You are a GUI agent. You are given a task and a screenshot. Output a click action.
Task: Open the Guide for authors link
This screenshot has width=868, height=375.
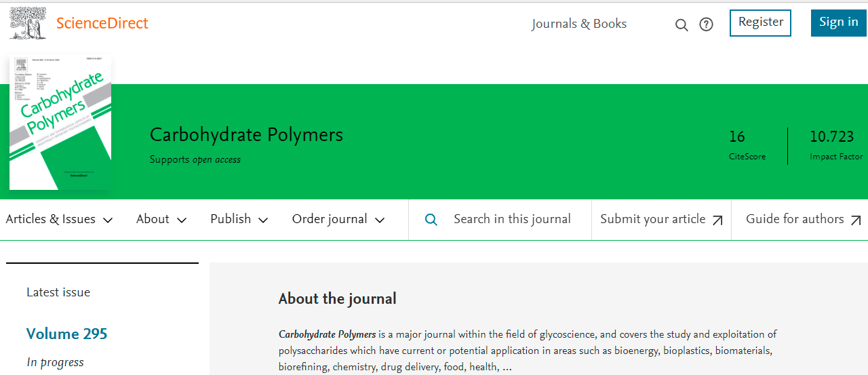[x=795, y=219]
